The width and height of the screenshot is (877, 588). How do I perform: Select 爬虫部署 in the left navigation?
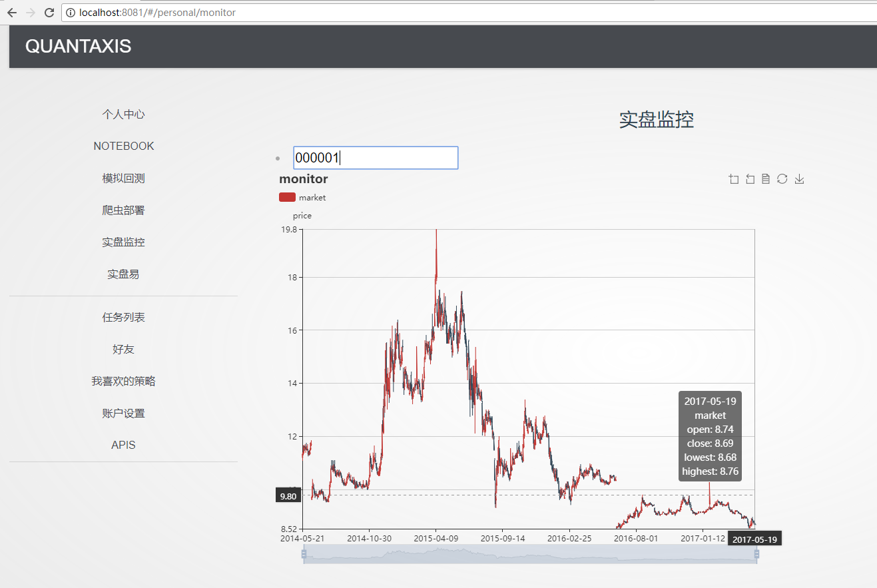(123, 209)
